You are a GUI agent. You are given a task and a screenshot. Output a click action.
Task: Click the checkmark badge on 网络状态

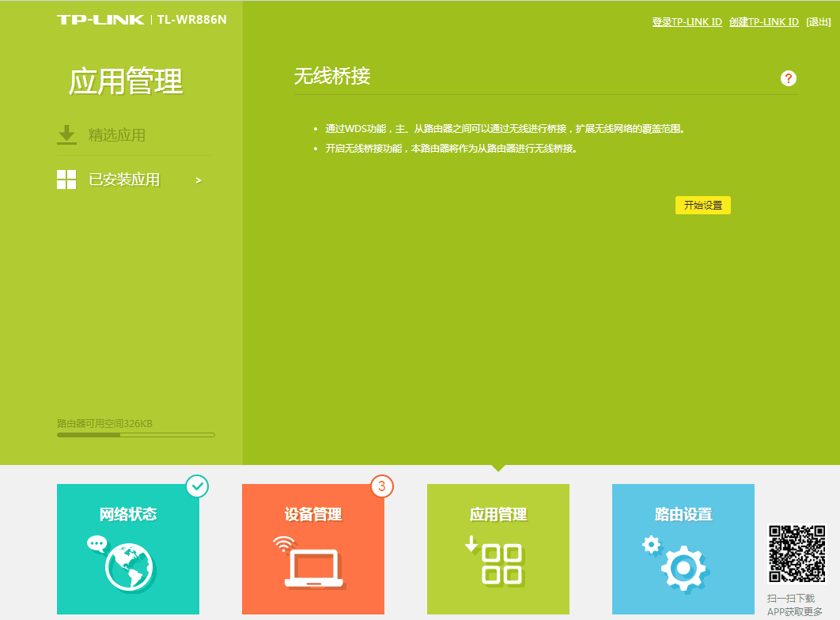click(x=198, y=487)
